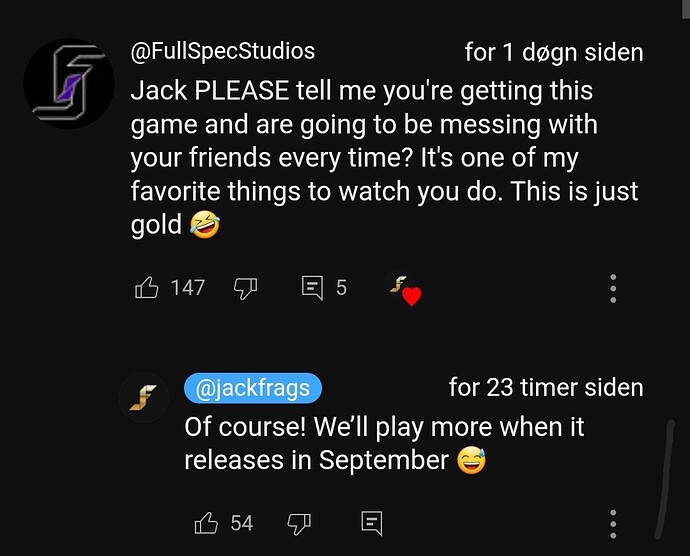The height and width of the screenshot is (556, 690).
Task: Click the @jackfrags username badge
Action: [x=253, y=388]
